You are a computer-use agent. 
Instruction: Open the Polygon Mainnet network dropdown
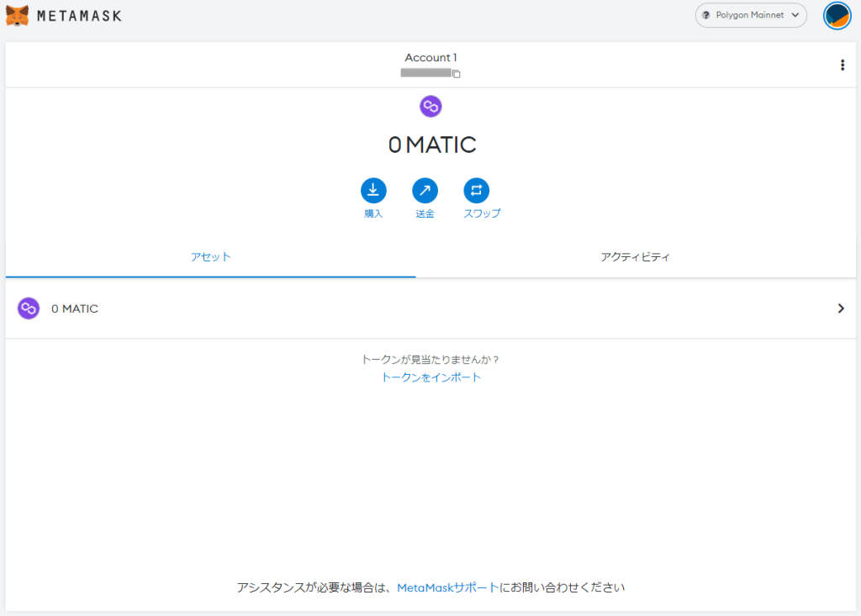click(x=751, y=15)
